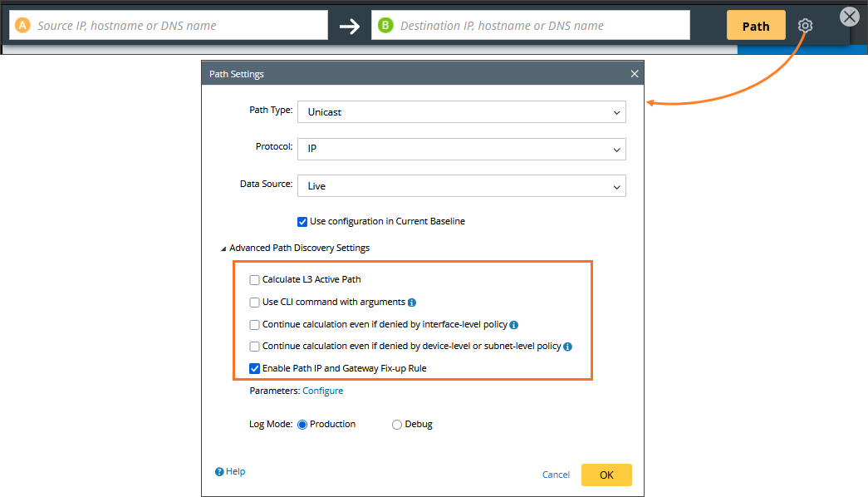Enable Calculate L3 Active Path checkbox
This screenshot has width=868, height=497.
255,280
